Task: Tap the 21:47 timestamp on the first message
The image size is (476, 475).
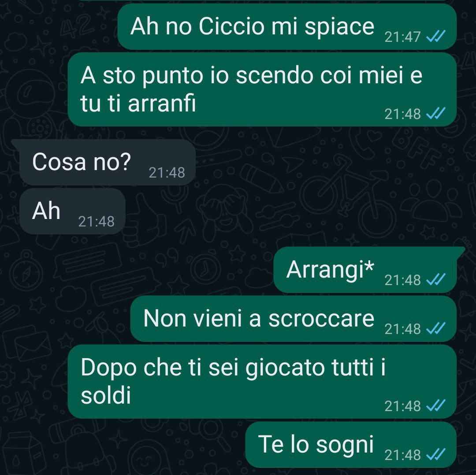Action: click(x=402, y=37)
